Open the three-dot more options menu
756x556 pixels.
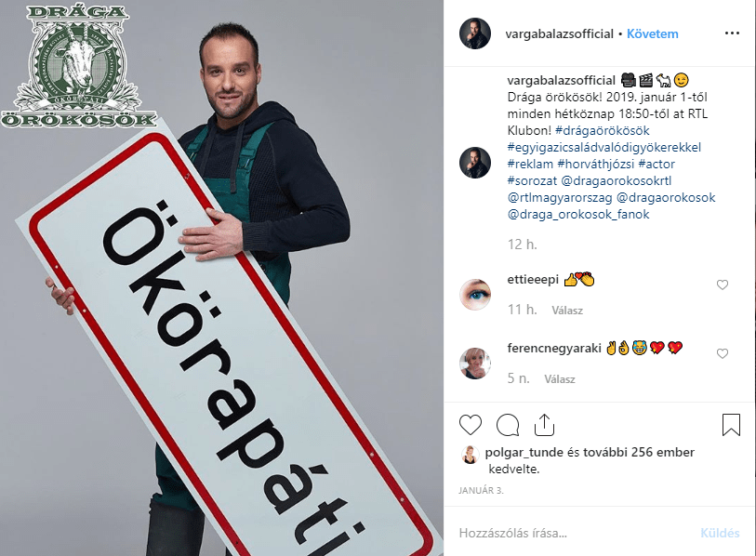point(732,33)
